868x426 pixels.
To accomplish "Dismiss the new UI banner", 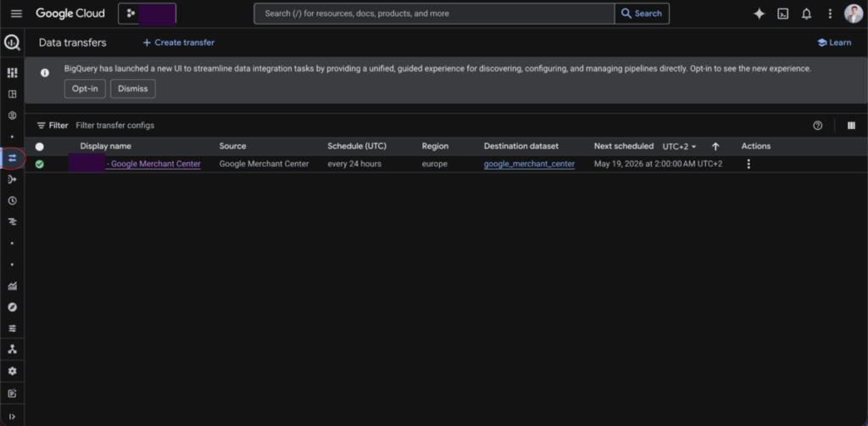I will tap(133, 88).
